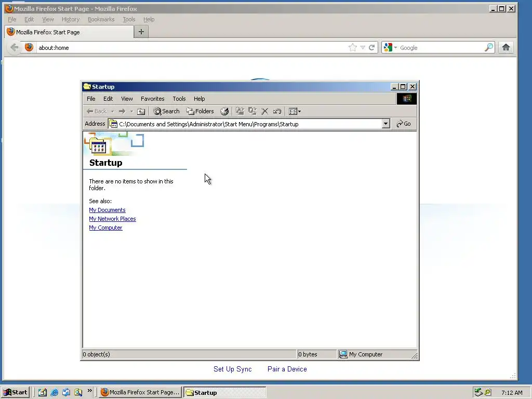Open Firefox Help menu
This screenshot has width=532, height=399.
click(149, 19)
